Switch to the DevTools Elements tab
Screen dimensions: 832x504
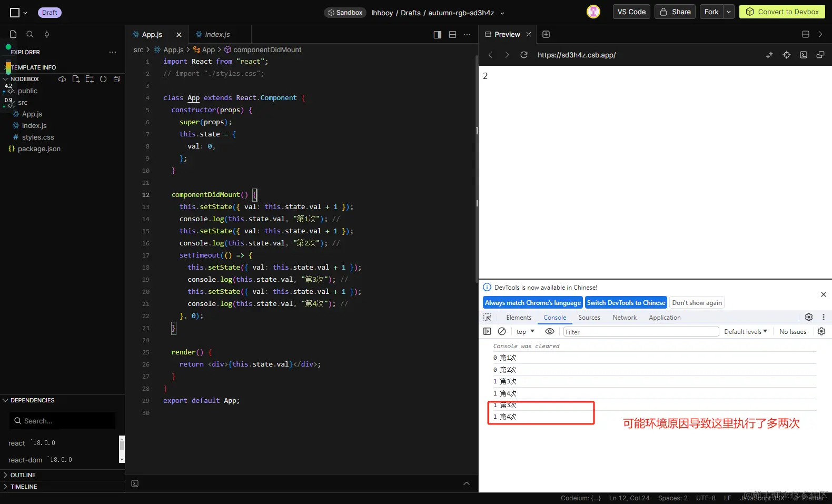pos(519,318)
